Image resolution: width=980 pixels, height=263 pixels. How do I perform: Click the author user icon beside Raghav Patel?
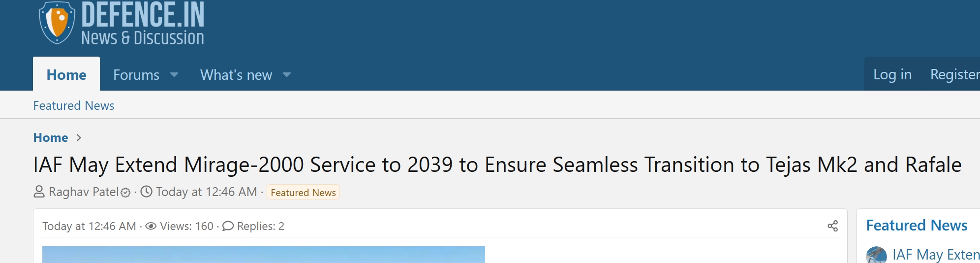coord(39,192)
